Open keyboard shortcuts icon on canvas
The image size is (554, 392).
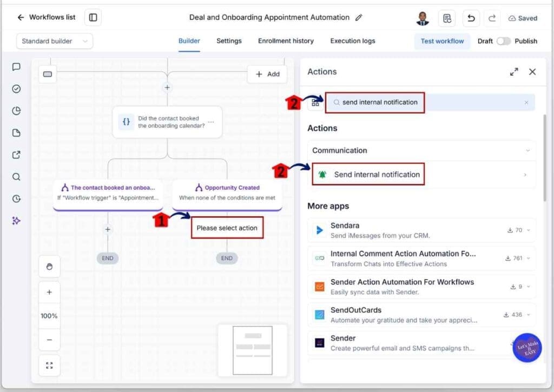(x=48, y=74)
